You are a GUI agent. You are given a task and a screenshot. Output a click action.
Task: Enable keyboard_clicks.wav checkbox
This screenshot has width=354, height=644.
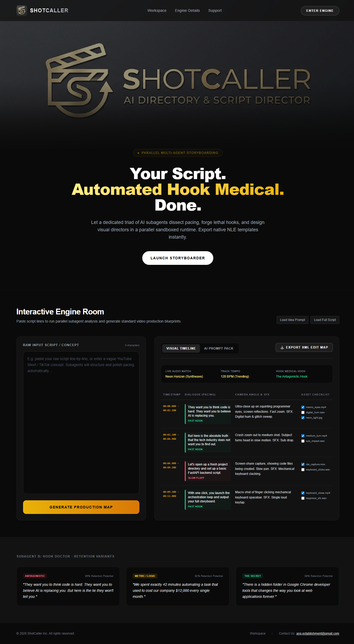point(303,470)
